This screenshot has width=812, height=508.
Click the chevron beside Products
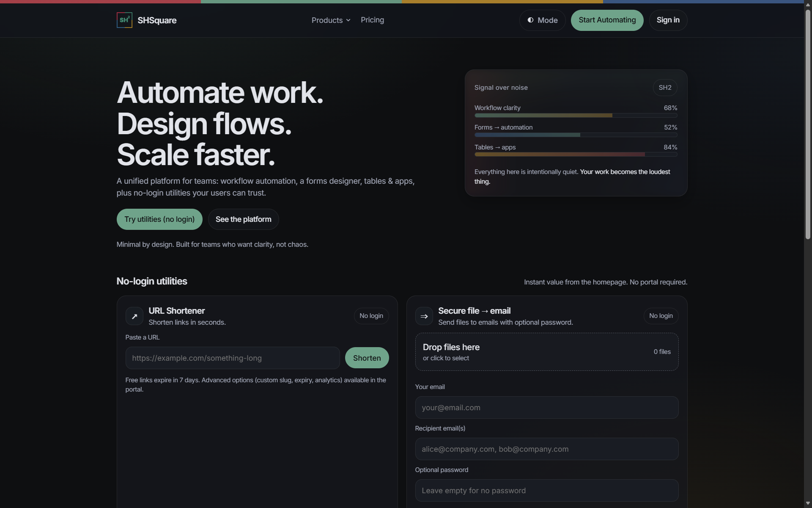tap(348, 20)
